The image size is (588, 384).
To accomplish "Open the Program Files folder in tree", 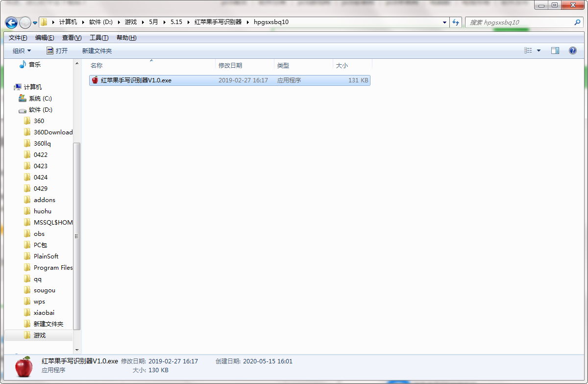I will pos(53,267).
